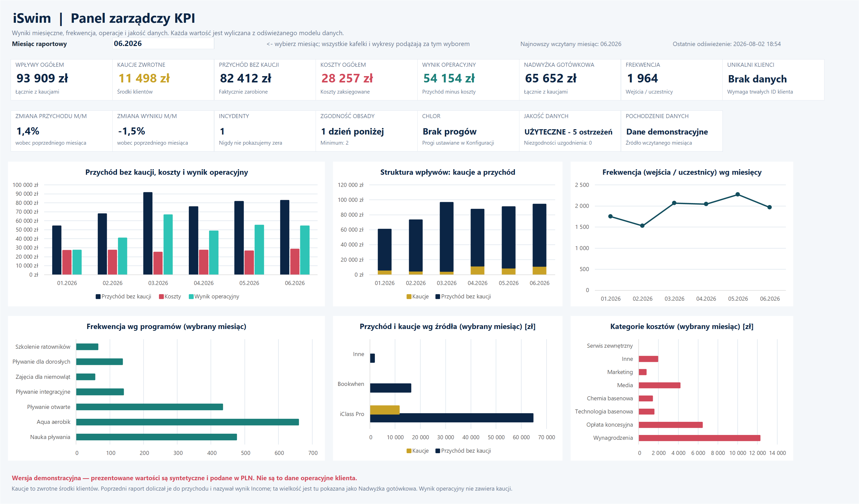859x504 pixels.
Task: Click the navy 01.2026 segment in the stacked chart
Action: [384, 250]
